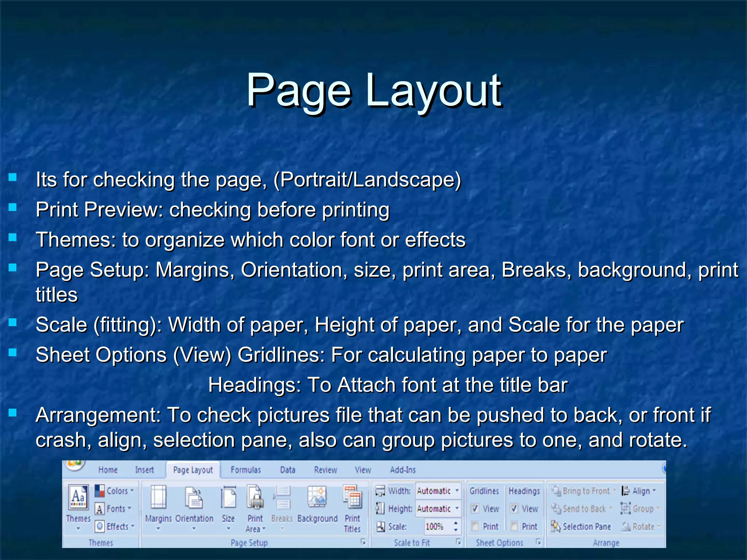This screenshot has height=560, width=747.
Task: Toggle the Headings Print checkbox
Action: (x=514, y=526)
